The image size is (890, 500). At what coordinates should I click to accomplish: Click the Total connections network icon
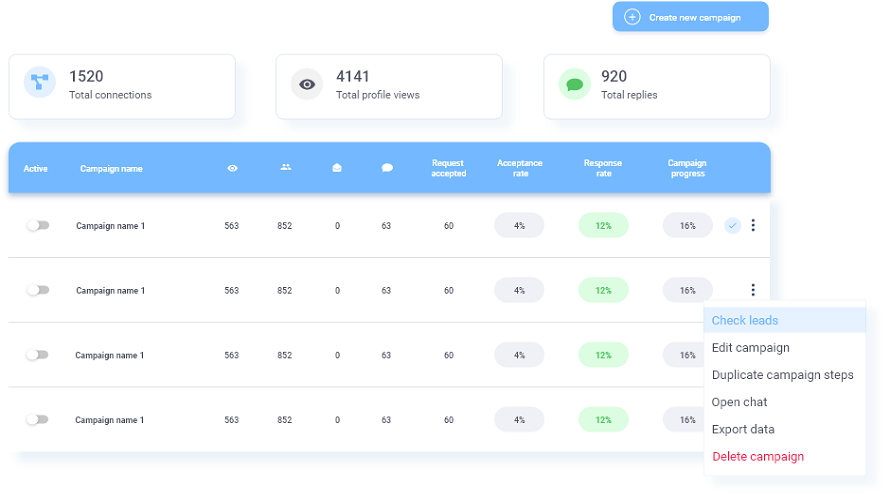click(40, 82)
